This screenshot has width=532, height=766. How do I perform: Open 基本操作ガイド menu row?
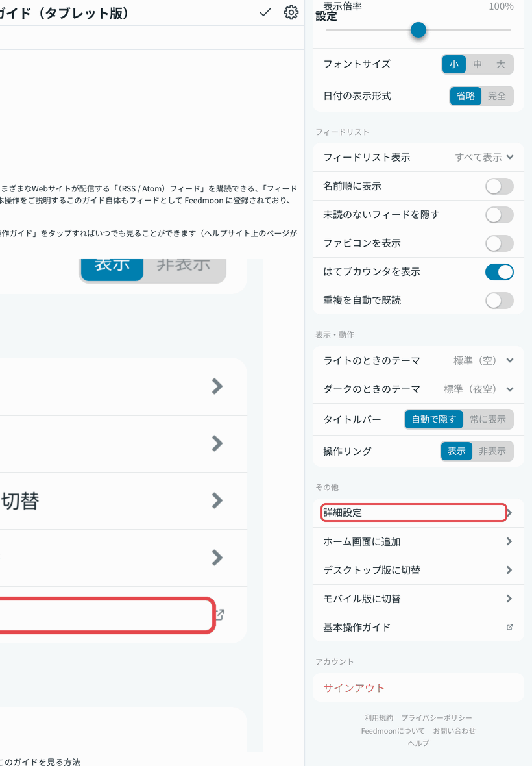tap(418, 627)
